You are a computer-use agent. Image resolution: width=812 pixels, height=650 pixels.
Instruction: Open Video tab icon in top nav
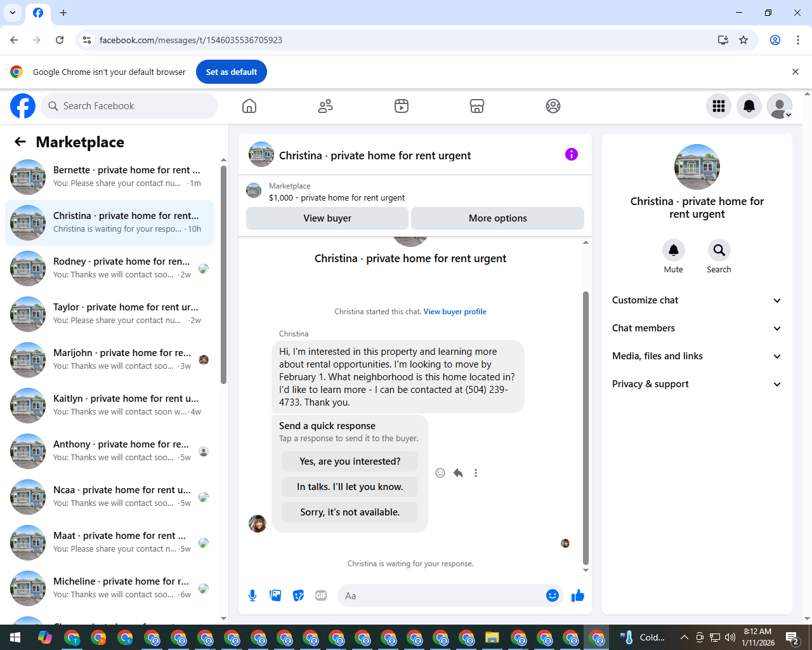[x=402, y=106]
